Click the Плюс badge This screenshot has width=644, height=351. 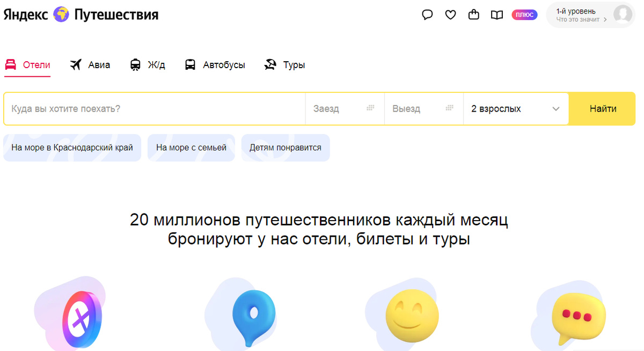(x=524, y=15)
